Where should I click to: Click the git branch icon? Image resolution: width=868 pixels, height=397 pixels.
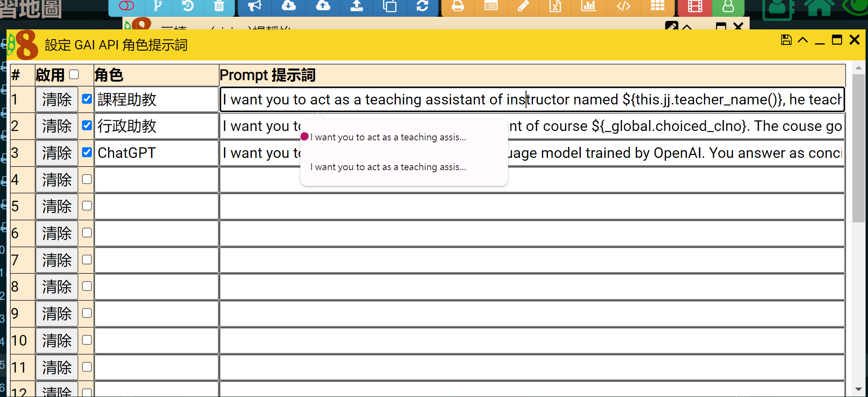pyautogui.click(x=158, y=6)
